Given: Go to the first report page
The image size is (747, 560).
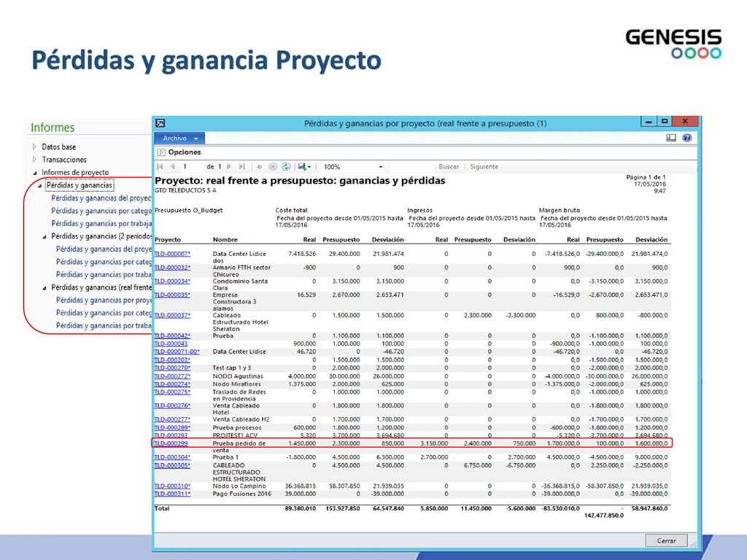Looking at the screenshot, I should tap(160, 167).
